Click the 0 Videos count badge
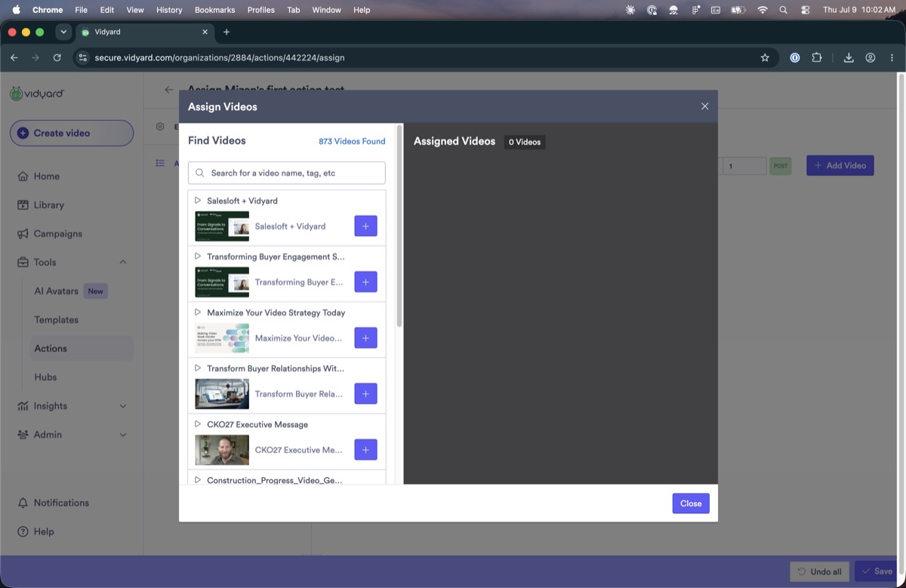The height and width of the screenshot is (588, 906). pos(525,142)
